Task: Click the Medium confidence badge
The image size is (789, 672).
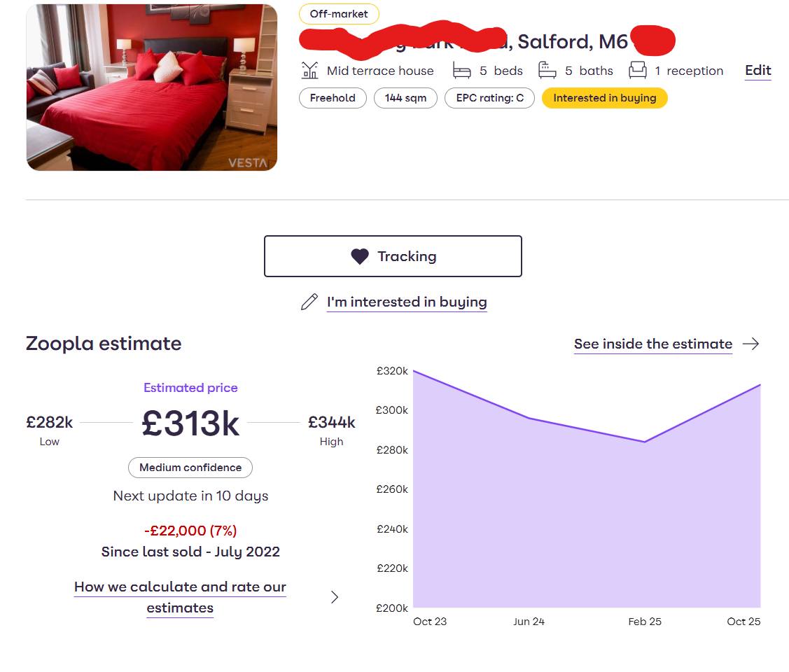Action: pyautogui.click(x=190, y=468)
